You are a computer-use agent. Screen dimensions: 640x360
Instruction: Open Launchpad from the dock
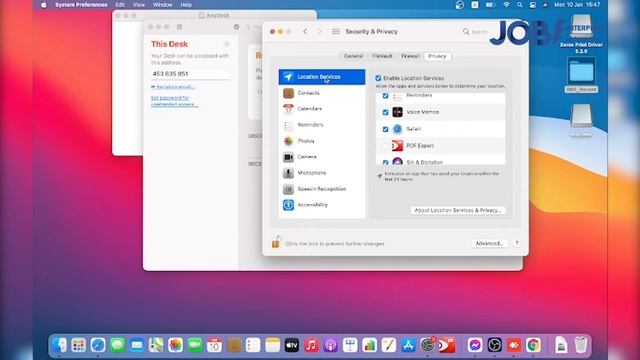[x=78, y=345]
